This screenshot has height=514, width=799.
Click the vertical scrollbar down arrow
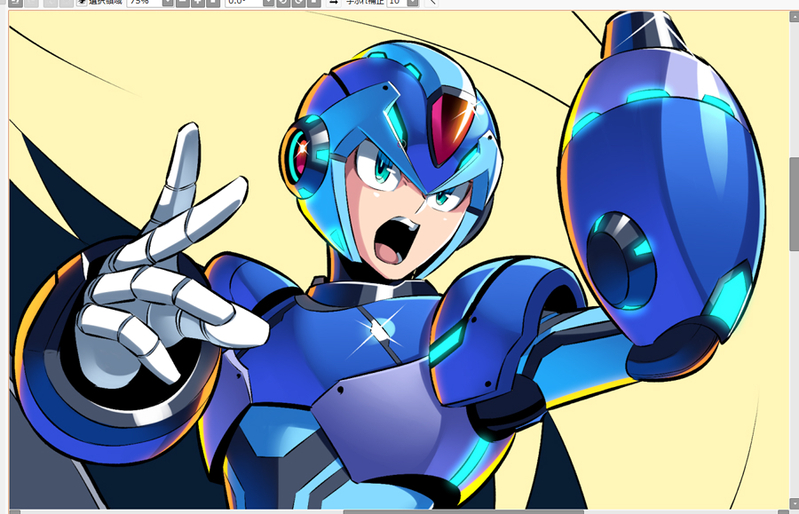point(794,503)
